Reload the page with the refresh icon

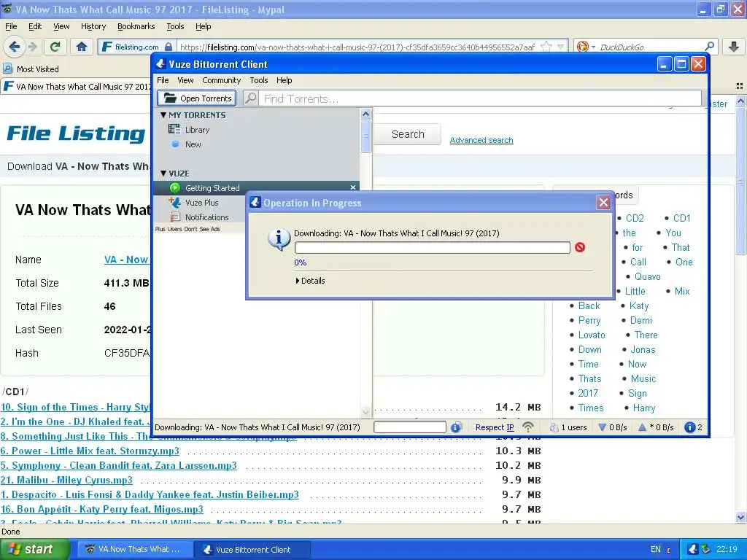pos(55,47)
